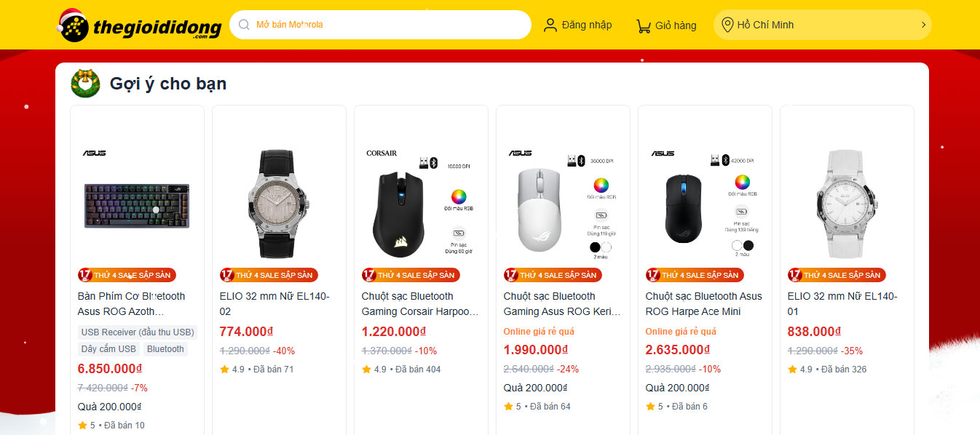
Task: Open the Chuột sạc Bluetooth Asus ROG Harpe Ace Mini title
Action: (x=703, y=304)
